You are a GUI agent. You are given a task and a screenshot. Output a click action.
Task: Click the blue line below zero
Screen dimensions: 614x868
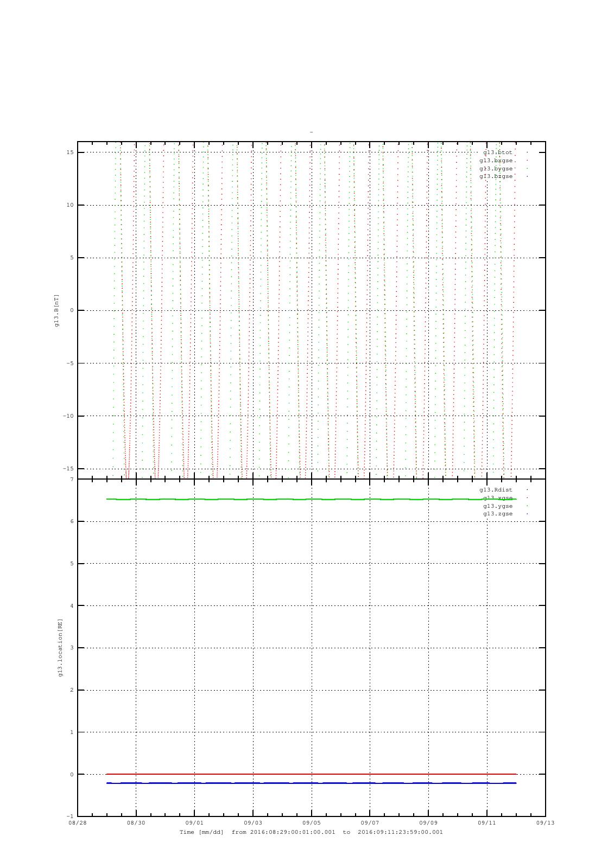point(311,783)
